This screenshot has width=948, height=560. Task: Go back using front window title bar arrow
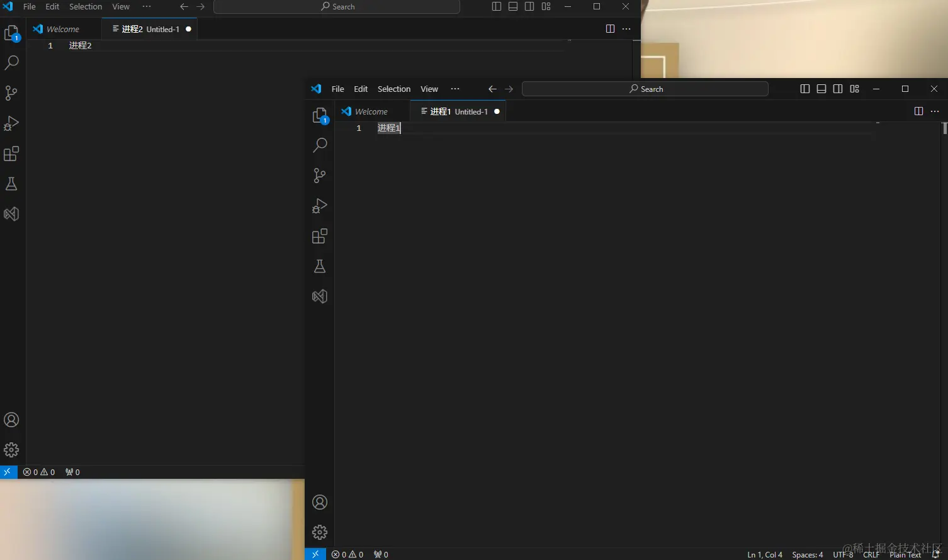point(492,89)
